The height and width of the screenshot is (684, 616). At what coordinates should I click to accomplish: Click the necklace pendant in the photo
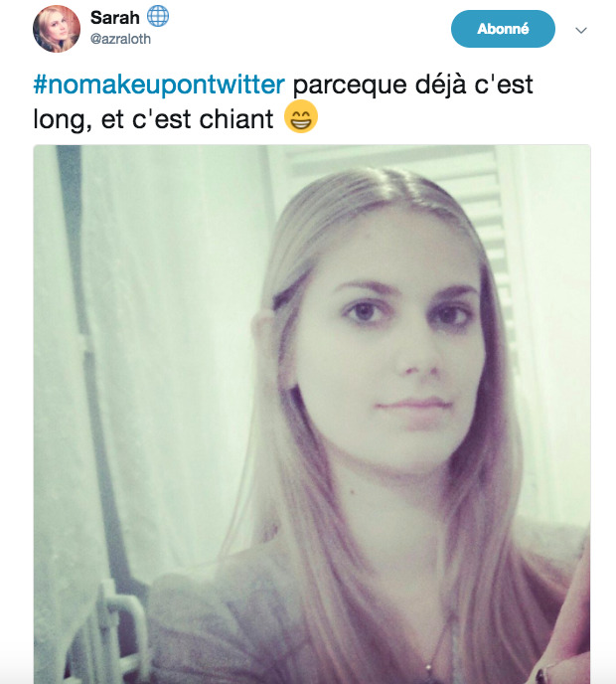point(428,666)
